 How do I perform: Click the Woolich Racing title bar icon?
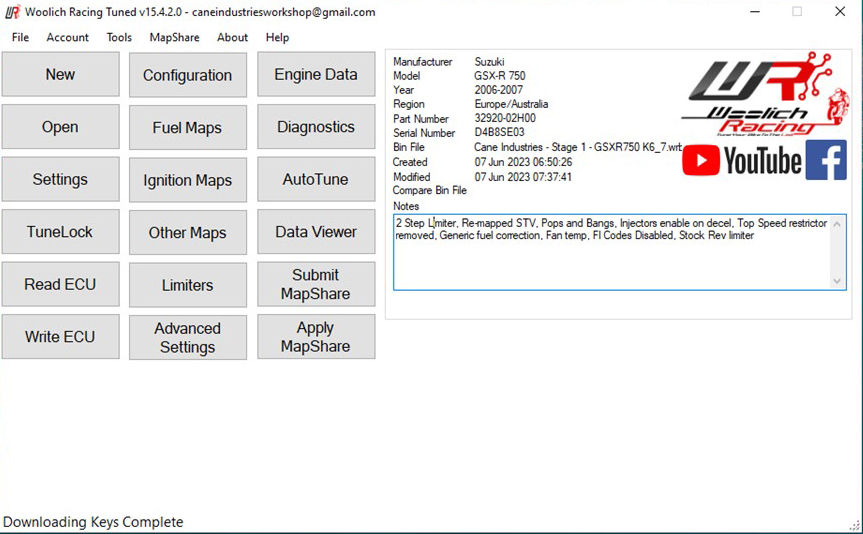point(12,12)
